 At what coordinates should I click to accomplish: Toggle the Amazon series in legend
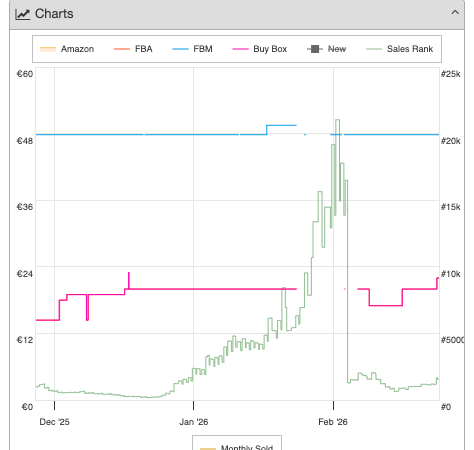67,49
